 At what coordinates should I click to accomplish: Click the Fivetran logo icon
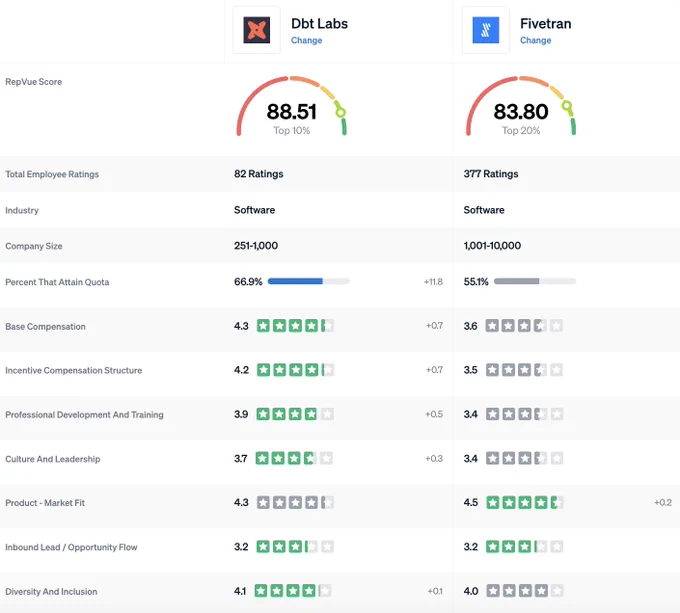tap(486, 30)
